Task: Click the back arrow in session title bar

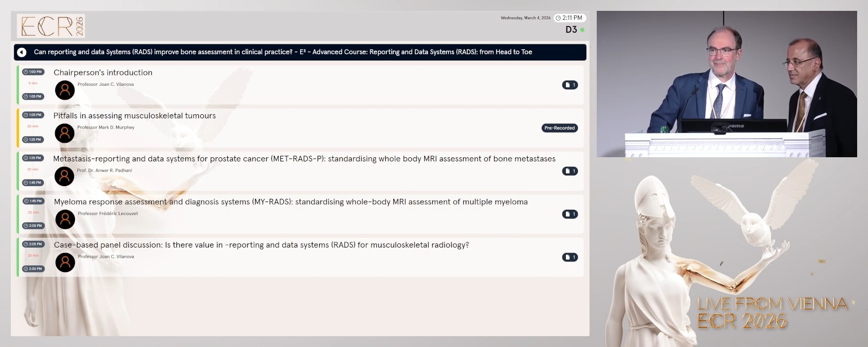Action: (22, 52)
